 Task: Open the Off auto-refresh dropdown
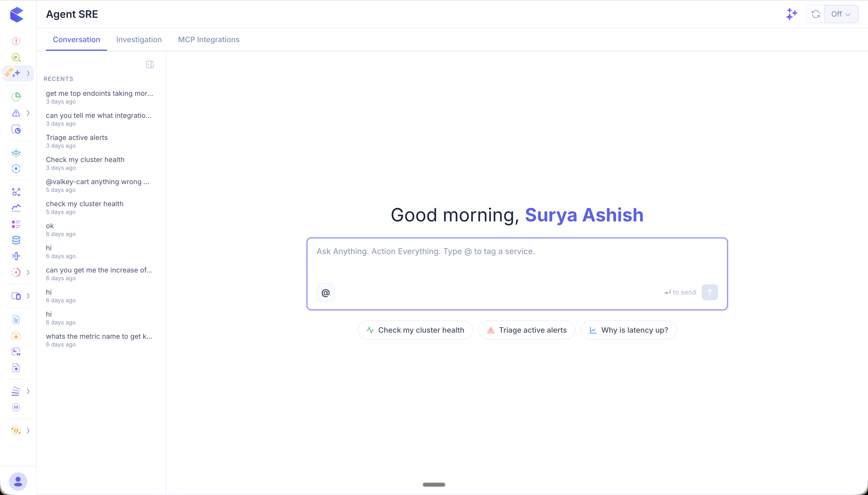(841, 14)
